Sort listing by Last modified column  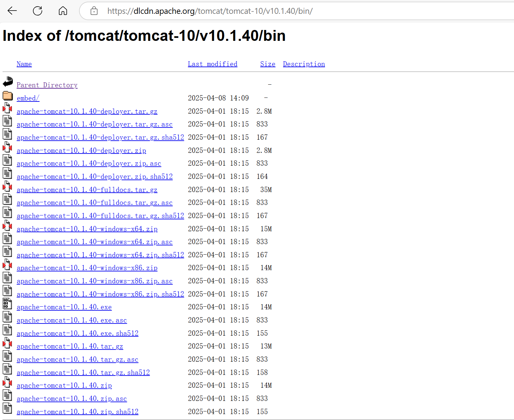point(213,64)
